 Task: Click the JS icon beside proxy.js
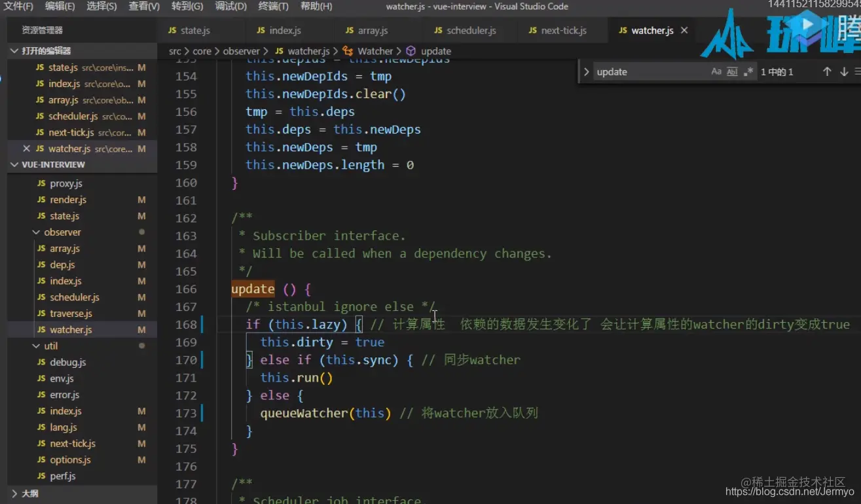coord(42,184)
